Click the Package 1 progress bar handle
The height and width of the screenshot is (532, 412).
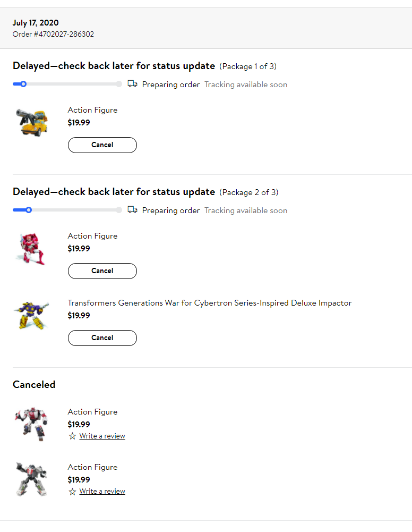click(x=23, y=84)
